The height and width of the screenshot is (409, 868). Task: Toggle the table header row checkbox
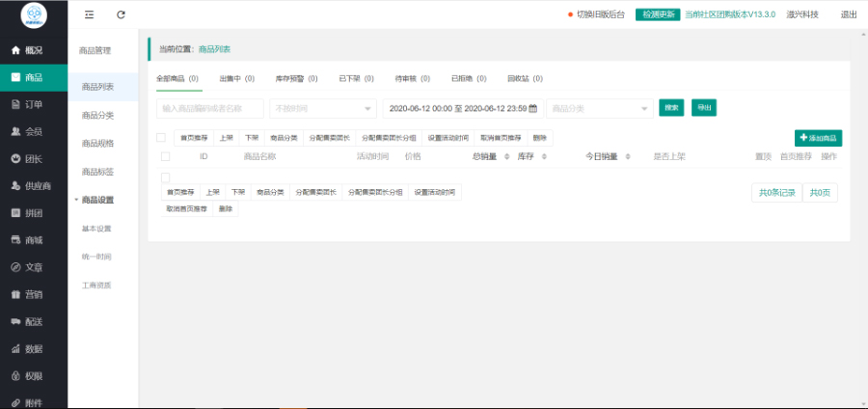click(x=166, y=156)
